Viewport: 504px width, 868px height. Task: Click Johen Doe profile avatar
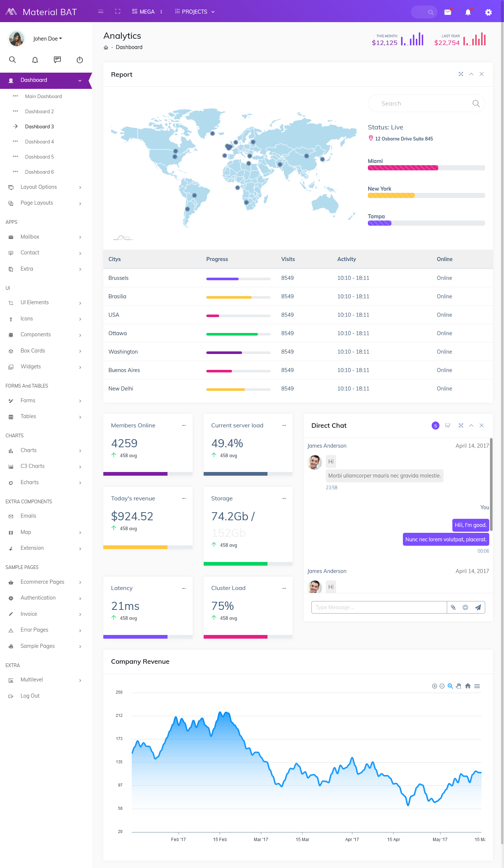click(x=17, y=39)
